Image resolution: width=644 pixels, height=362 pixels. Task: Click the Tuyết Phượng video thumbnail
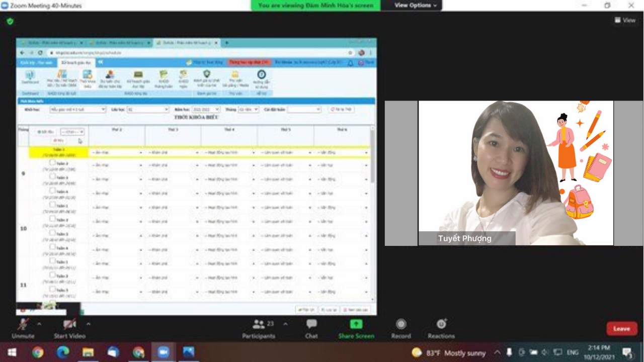point(516,173)
